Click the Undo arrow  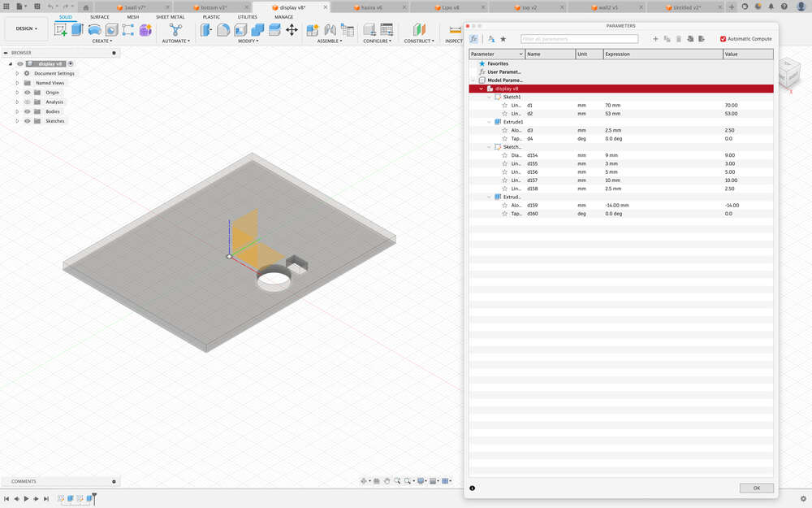pos(50,7)
